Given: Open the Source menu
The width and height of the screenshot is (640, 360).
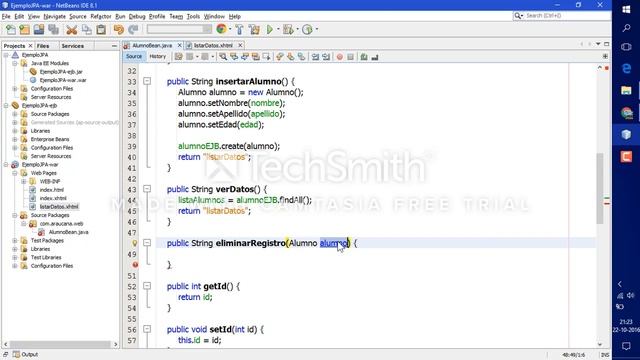Looking at the screenshot, I should click(x=78, y=16).
